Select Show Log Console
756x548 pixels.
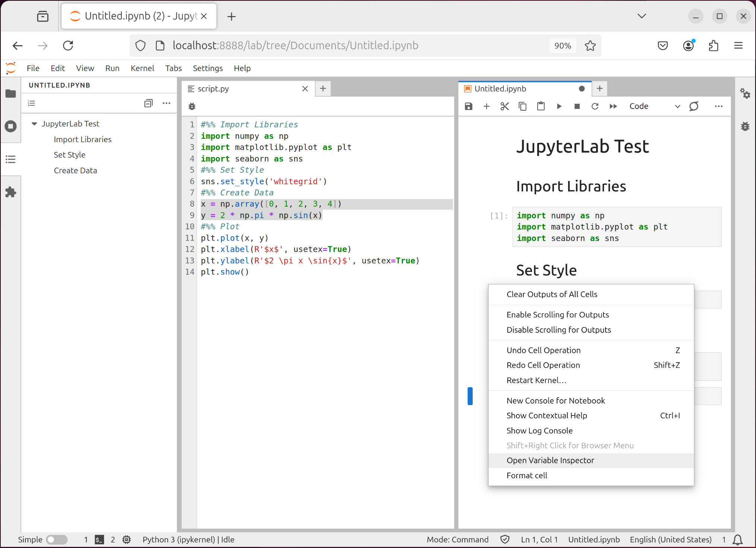[x=591, y=430]
